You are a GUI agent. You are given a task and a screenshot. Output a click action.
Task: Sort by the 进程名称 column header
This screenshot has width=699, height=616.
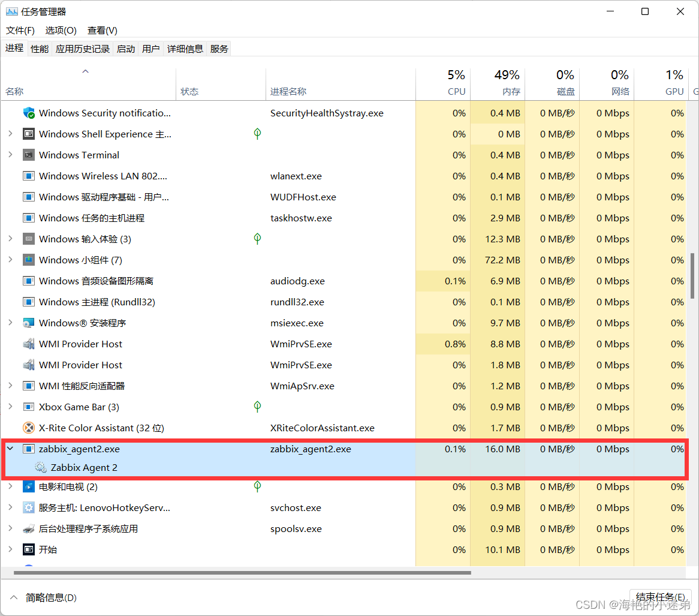pos(341,83)
